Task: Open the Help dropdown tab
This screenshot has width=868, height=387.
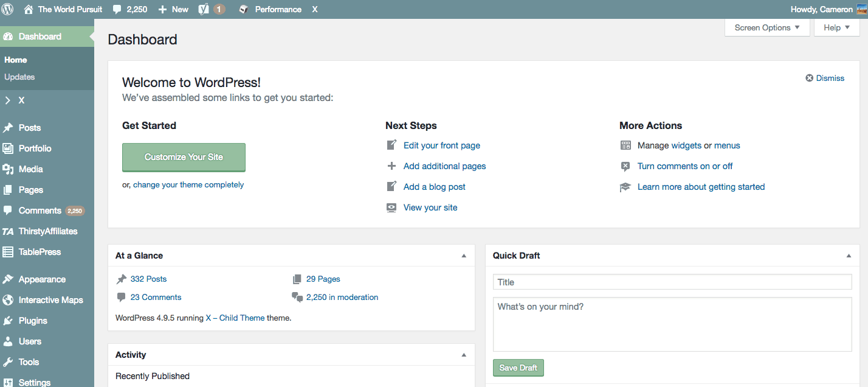Action: [836, 27]
